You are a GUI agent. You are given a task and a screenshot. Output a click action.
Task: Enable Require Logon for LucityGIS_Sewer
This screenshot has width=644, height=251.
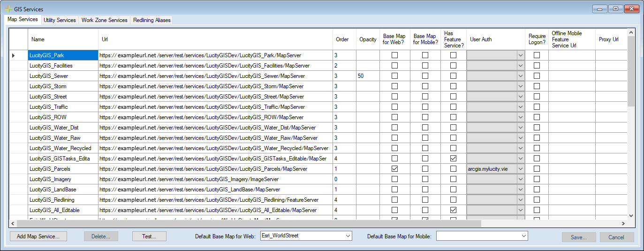click(x=537, y=76)
